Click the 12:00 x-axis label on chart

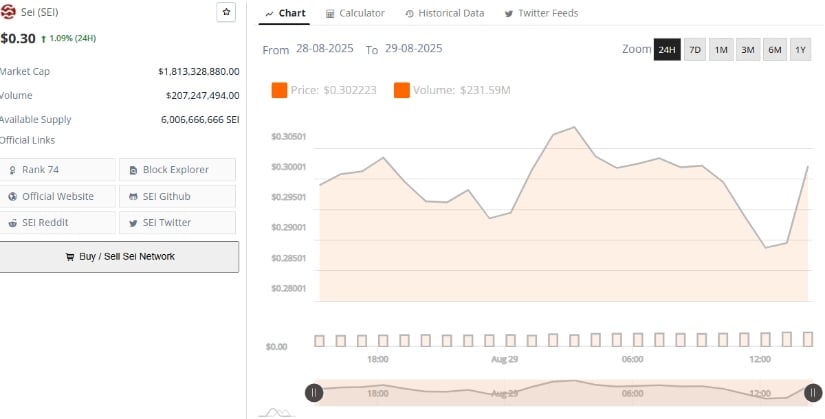coord(760,360)
